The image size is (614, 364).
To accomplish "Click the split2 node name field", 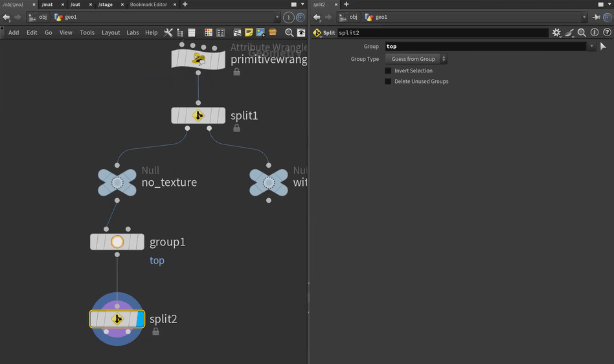I will (442, 32).
